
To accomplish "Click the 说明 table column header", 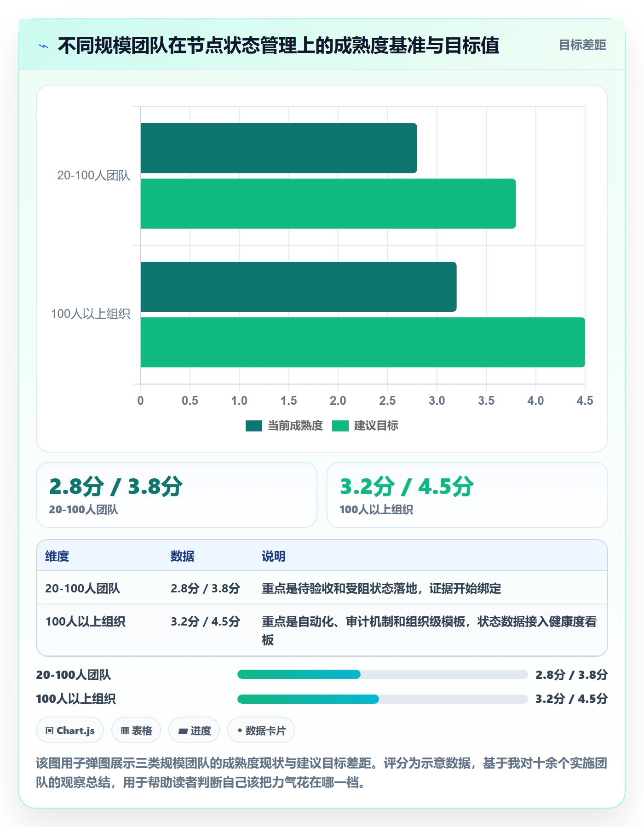I will pos(274,556).
